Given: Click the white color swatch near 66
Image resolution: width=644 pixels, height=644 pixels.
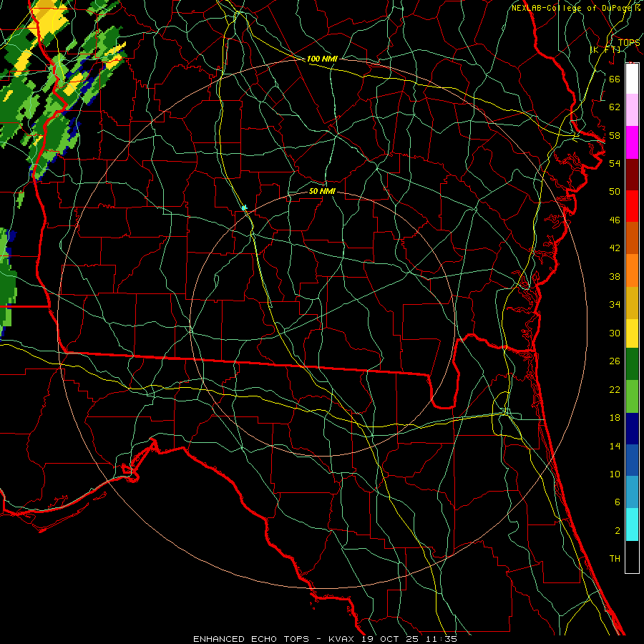Looking at the screenshot, I should pos(632,79).
